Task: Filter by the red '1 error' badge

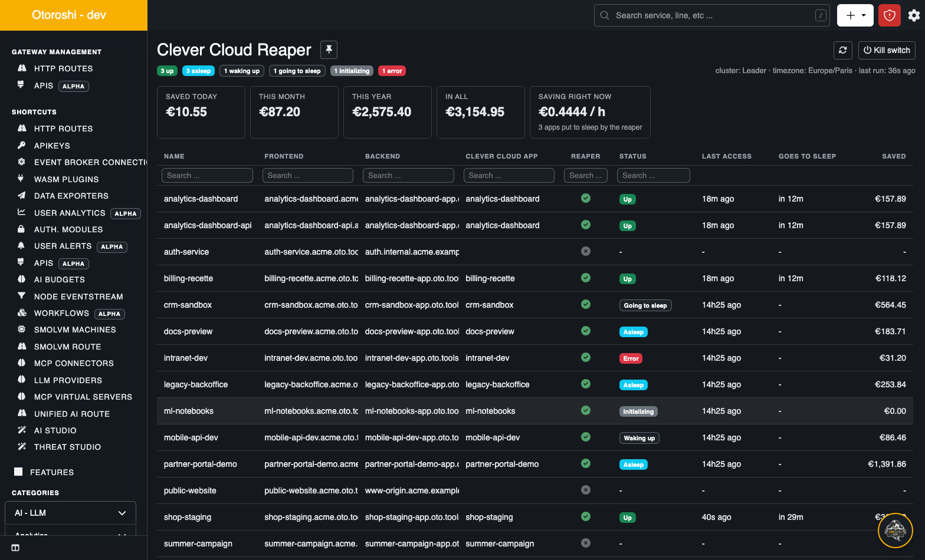Action: (x=392, y=71)
